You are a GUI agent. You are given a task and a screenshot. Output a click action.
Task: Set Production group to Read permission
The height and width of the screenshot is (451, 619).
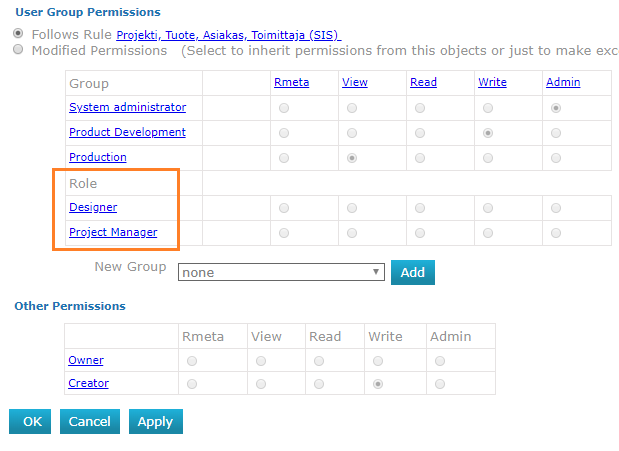(x=420, y=158)
